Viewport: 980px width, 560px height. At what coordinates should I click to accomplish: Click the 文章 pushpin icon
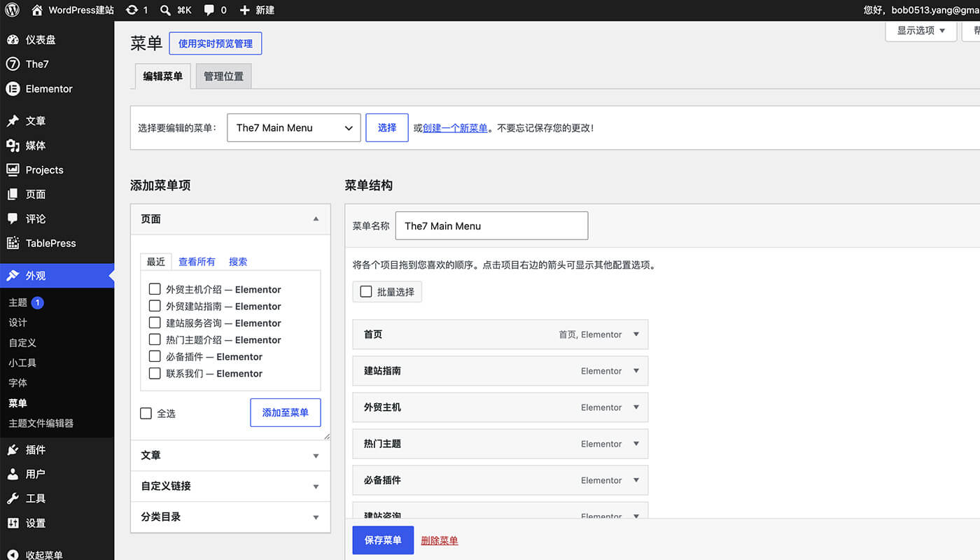coord(13,121)
